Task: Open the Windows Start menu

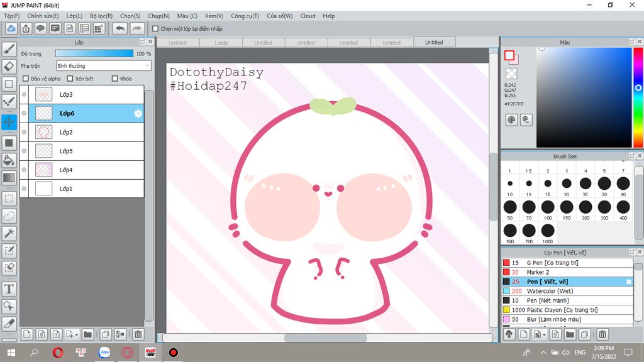Action: [x=11, y=353]
